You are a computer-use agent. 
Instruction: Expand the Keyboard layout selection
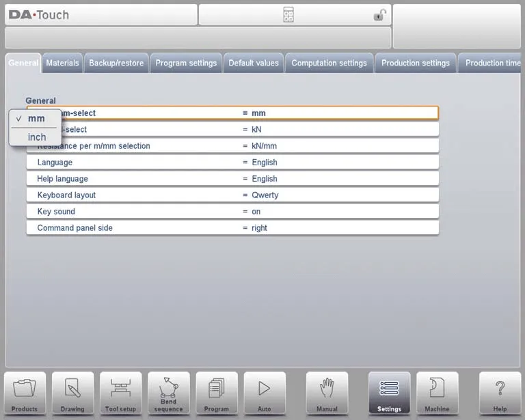(x=232, y=195)
